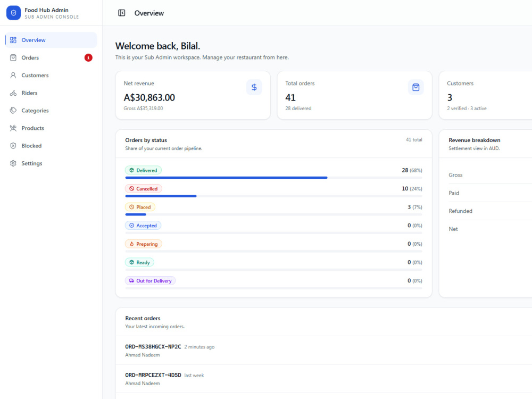Image resolution: width=532 pixels, height=399 pixels.
Task: Click the Orders by status heading
Action: coord(146,140)
